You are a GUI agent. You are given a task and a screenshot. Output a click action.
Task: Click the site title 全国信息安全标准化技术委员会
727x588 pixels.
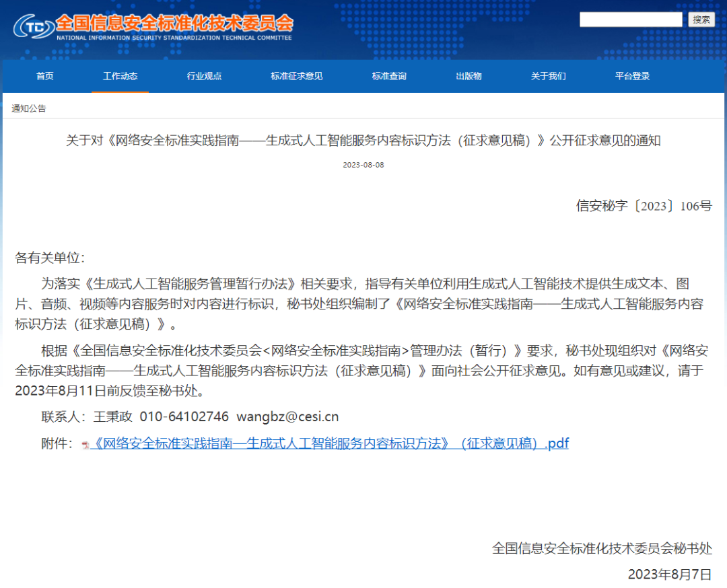pos(175,23)
